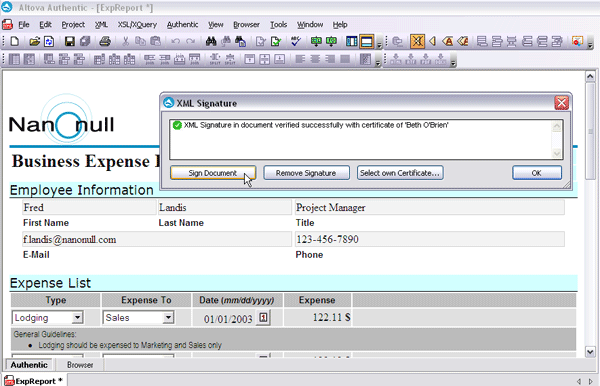Toggle the highlighted markup toolbar button
This screenshot has height=386, width=600.
417,41
